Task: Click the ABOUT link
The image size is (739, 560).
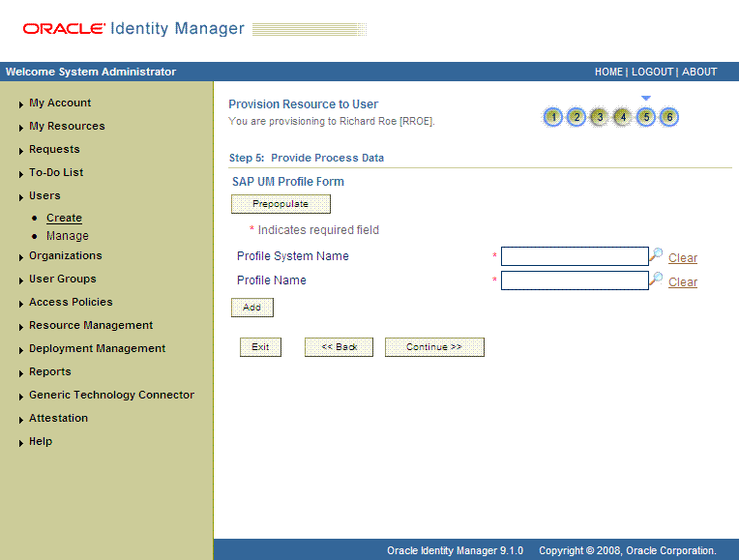Action: [699, 72]
